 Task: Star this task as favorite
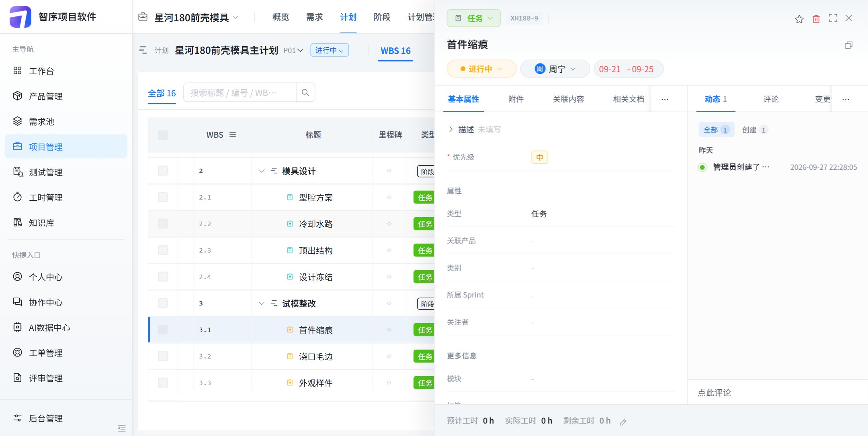(x=799, y=18)
